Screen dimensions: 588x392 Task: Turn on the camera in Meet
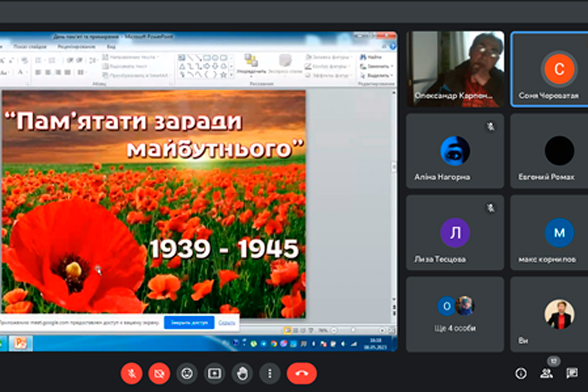click(x=159, y=373)
